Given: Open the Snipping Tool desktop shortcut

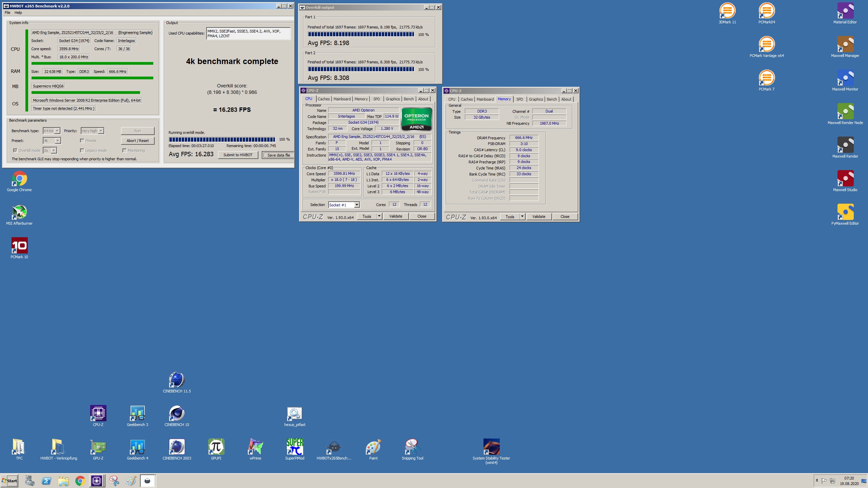Looking at the screenshot, I should (x=413, y=450).
